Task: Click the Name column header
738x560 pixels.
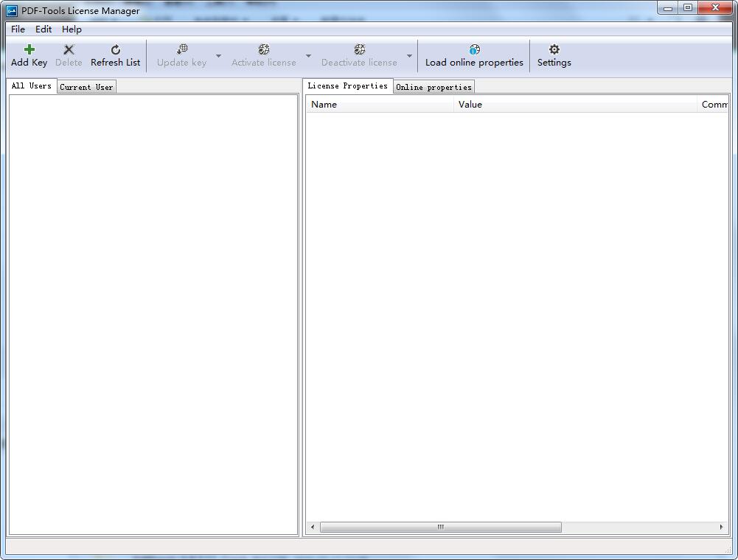Action: [x=380, y=105]
